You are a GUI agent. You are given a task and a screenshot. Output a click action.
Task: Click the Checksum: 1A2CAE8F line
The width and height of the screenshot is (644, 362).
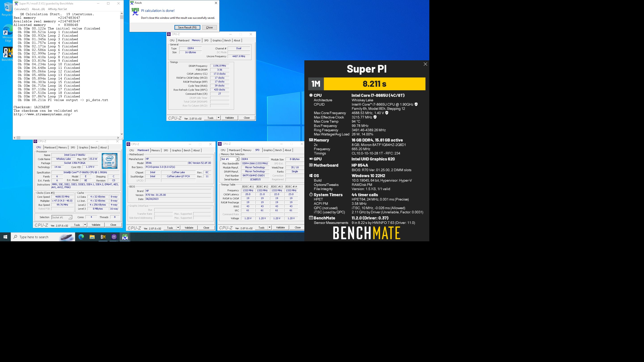click(x=32, y=107)
